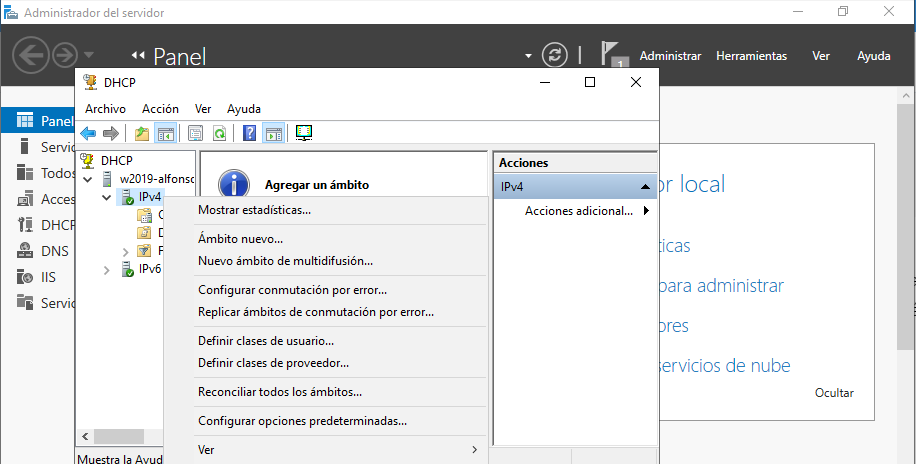Viewport: 916px width, 464px height.
Task: Click the servicios de nube link
Action: pos(724,365)
